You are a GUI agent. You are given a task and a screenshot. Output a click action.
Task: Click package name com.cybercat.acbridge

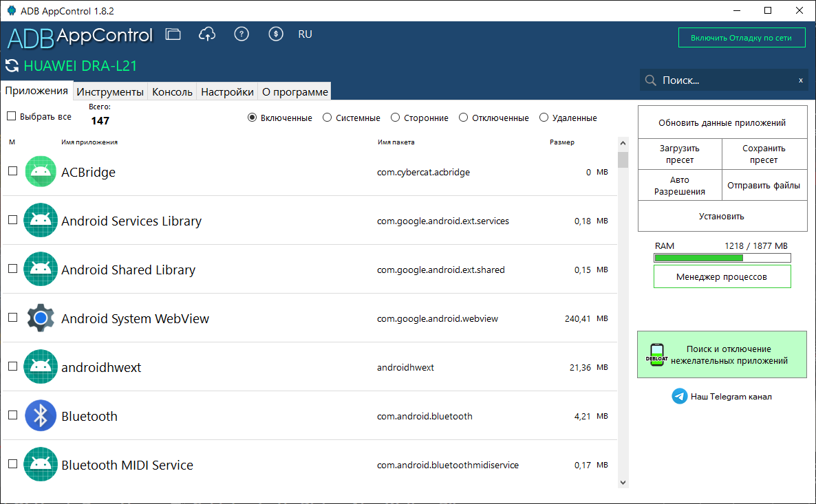pyautogui.click(x=424, y=172)
